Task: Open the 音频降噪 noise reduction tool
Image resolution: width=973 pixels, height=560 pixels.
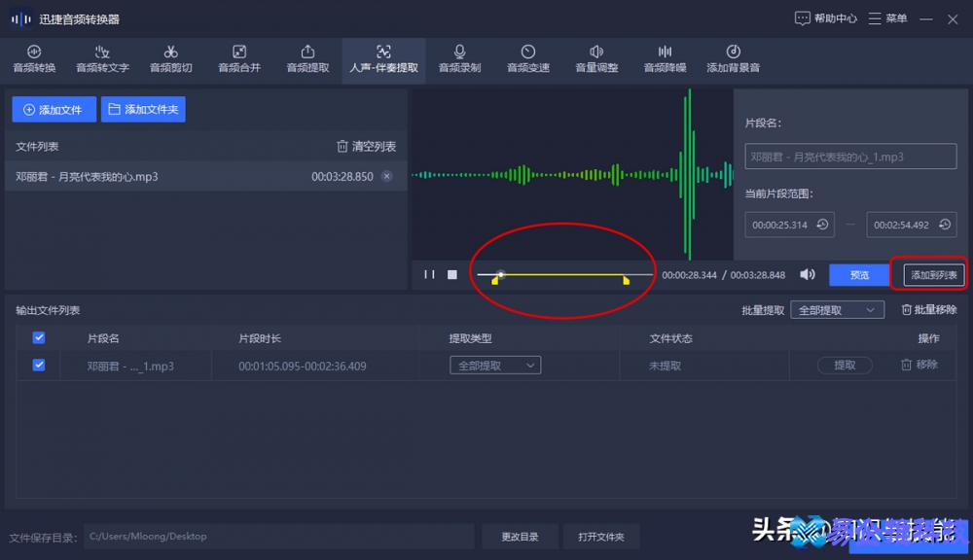Action: click(x=664, y=58)
